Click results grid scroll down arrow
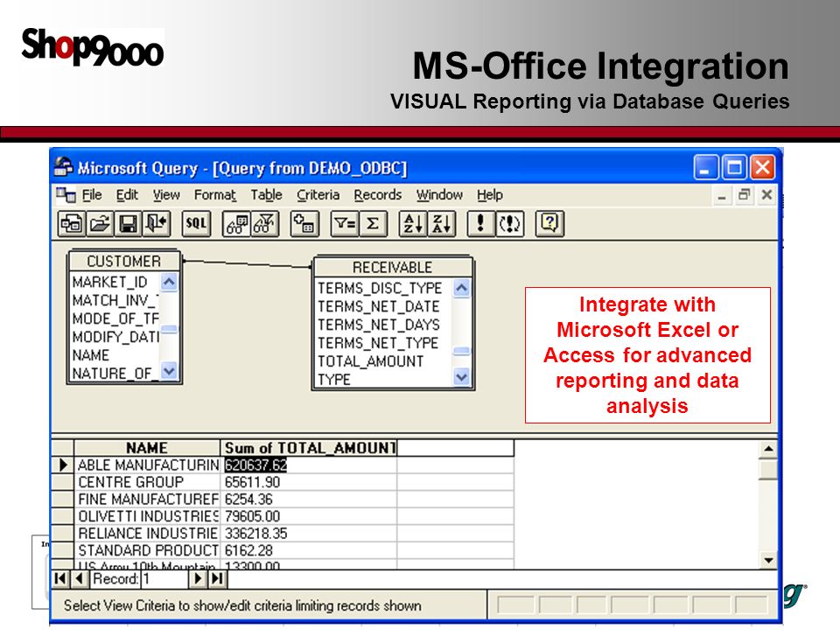This screenshot has height=630, width=840. 769,560
